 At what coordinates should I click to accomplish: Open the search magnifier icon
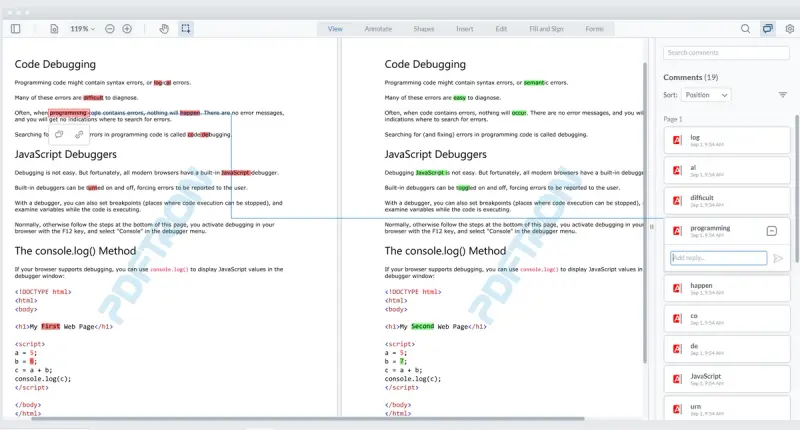coord(745,29)
